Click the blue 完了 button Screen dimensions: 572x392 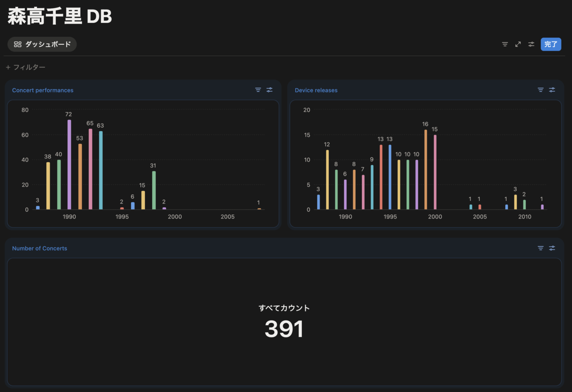[551, 44]
